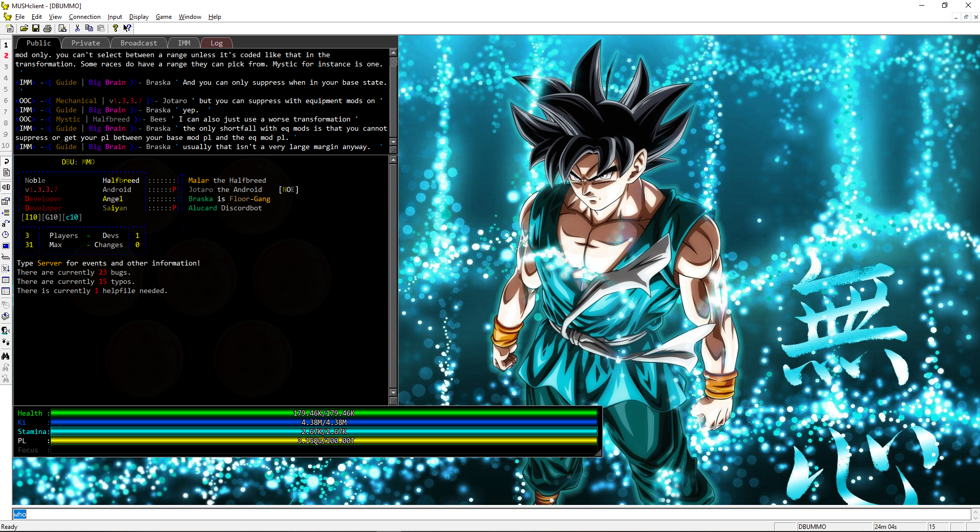Open the Input menu
The image size is (980, 532).
pyautogui.click(x=114, y=17)
